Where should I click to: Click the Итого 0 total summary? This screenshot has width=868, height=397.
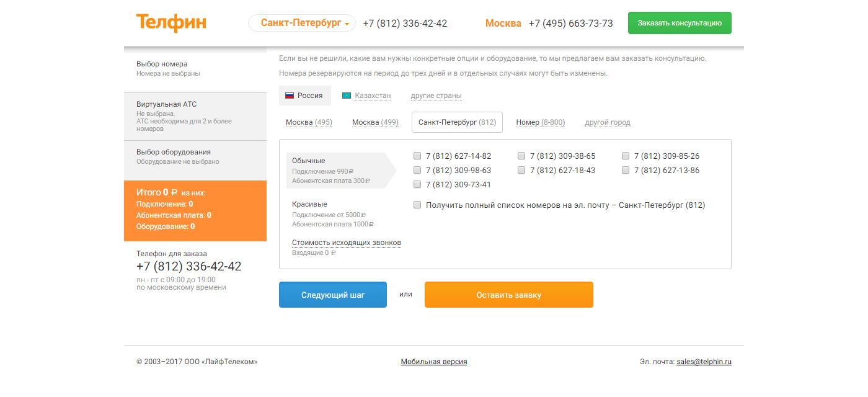[170, 193]
